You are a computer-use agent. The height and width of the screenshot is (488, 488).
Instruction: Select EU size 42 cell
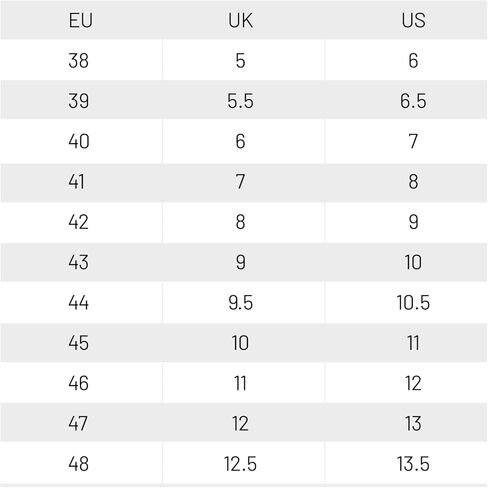coord(79,222)
